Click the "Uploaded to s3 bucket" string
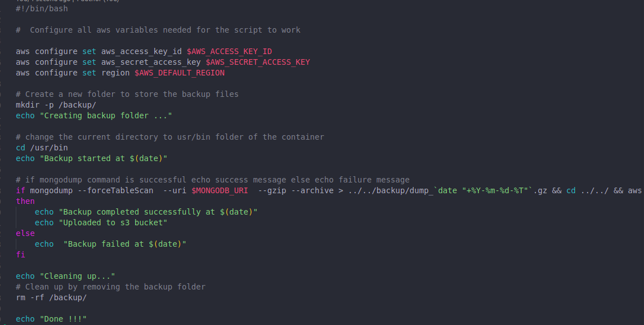The width and height of the screenshot is (644, 325). [x=113, y=222]
